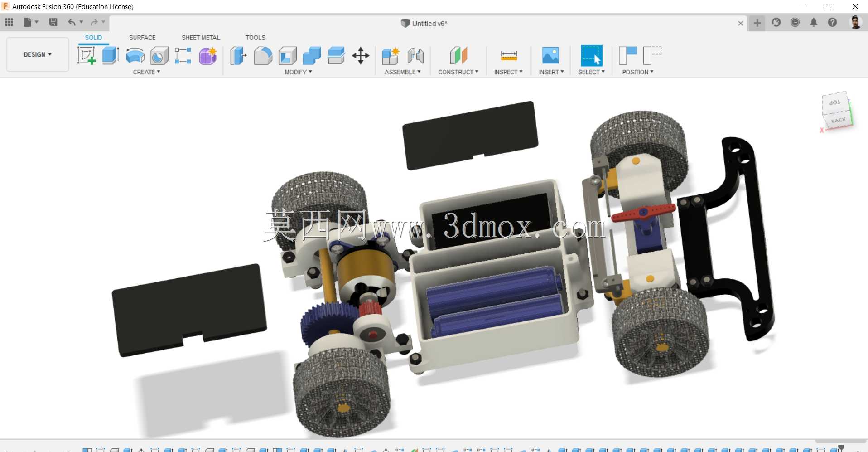Activate the Select tool
The width and height of the screenshot is (868, 452).
(592, 56)
